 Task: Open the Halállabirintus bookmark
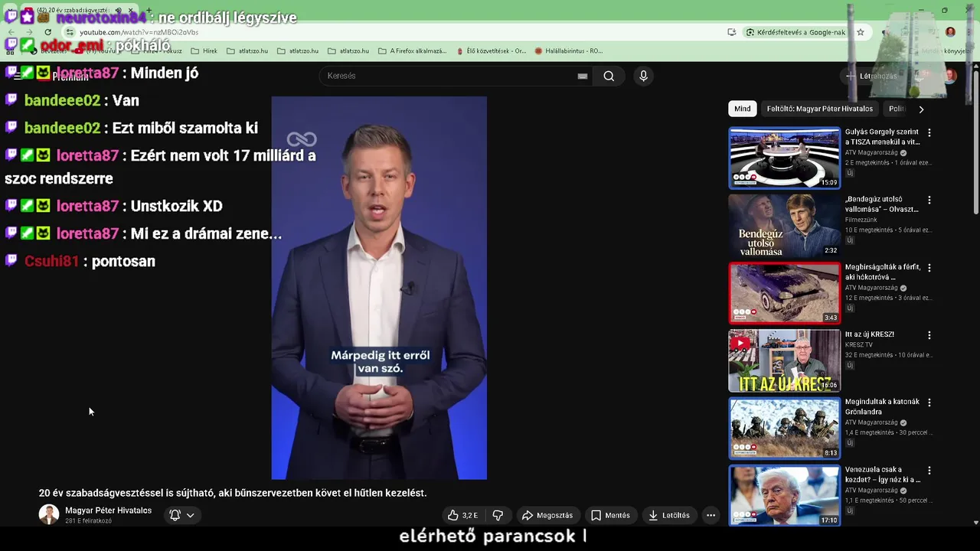(x=569, y=51)
